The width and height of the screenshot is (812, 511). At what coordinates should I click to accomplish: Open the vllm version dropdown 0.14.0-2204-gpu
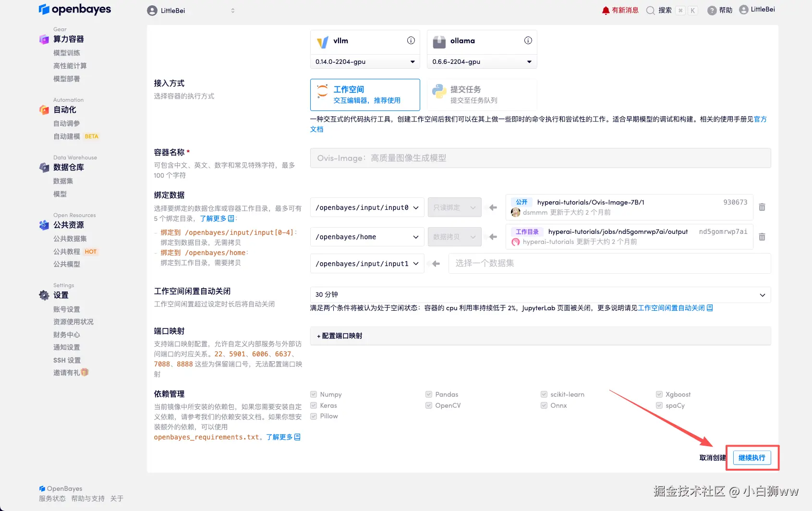tap(365, 61)
